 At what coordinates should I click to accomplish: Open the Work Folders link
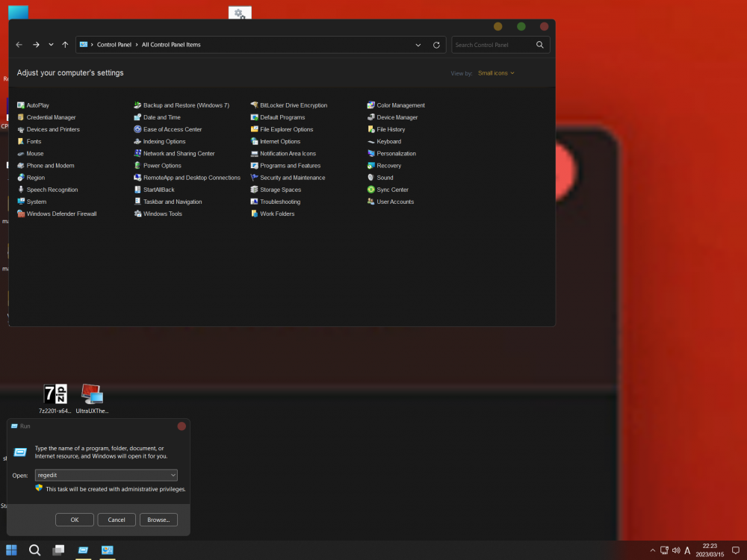click(277, 214)
